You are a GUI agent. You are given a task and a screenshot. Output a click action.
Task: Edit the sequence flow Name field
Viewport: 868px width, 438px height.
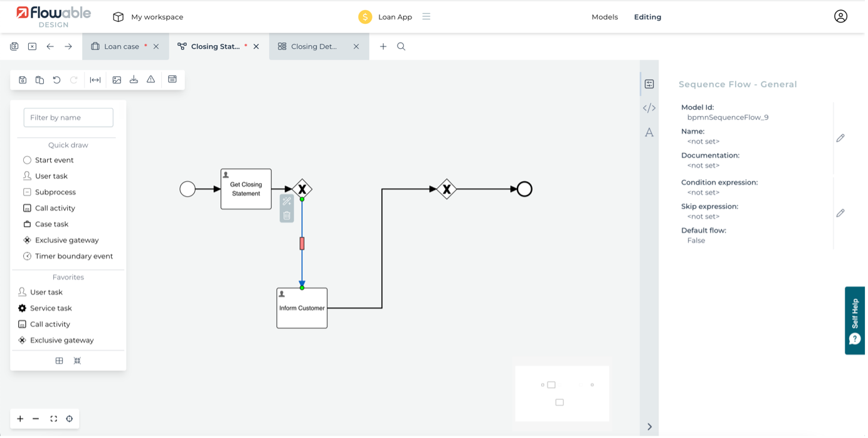tap(840, 138)
